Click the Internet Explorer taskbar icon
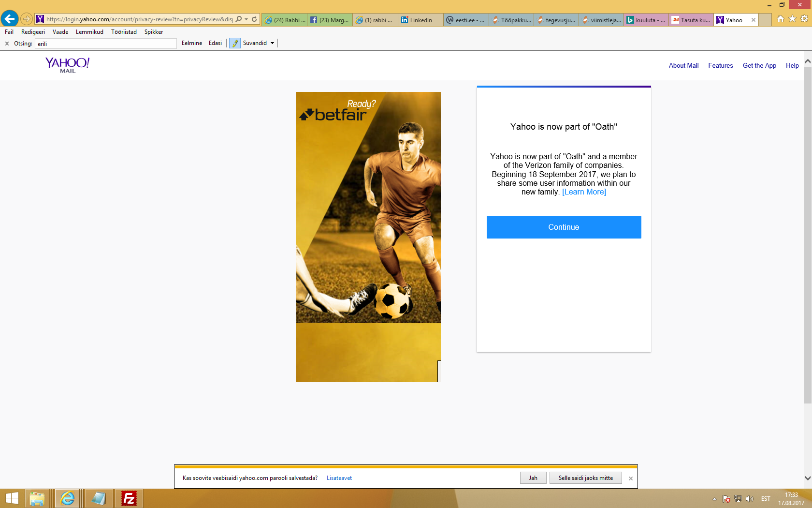 coord(68,498)
